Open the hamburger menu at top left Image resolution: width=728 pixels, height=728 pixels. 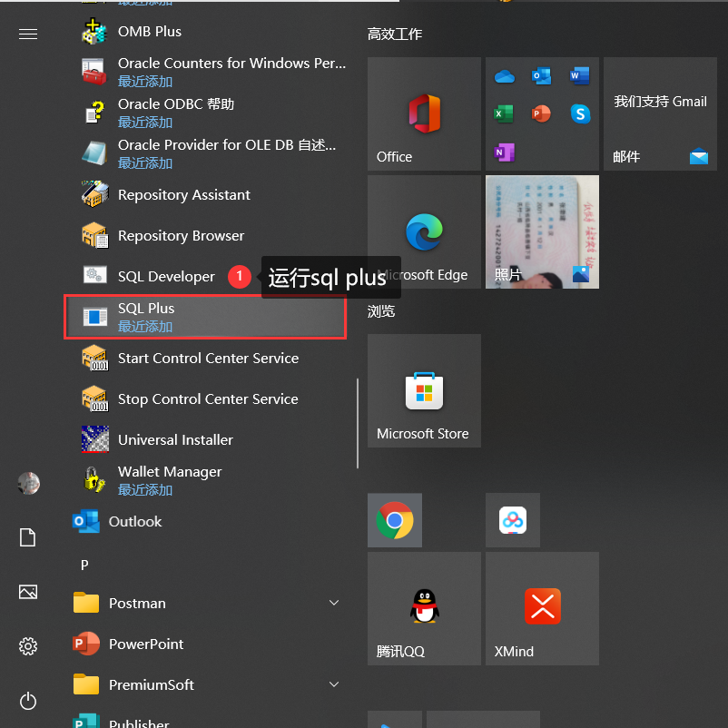[28, 34]
